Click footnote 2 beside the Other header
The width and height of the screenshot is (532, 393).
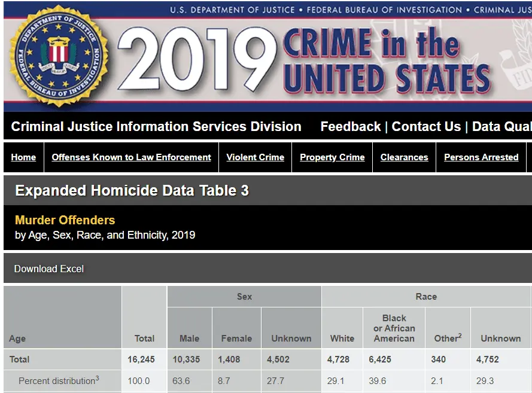(x=460, y=336)
